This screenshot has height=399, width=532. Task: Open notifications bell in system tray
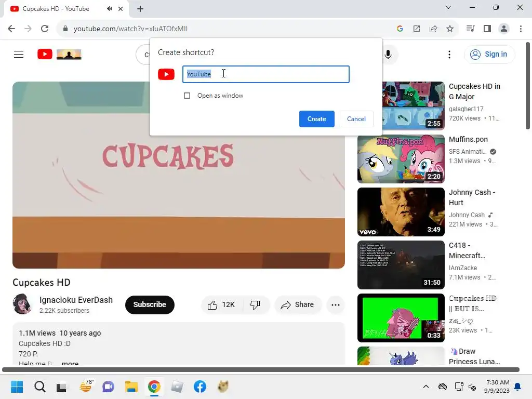(x=518, y=387)
